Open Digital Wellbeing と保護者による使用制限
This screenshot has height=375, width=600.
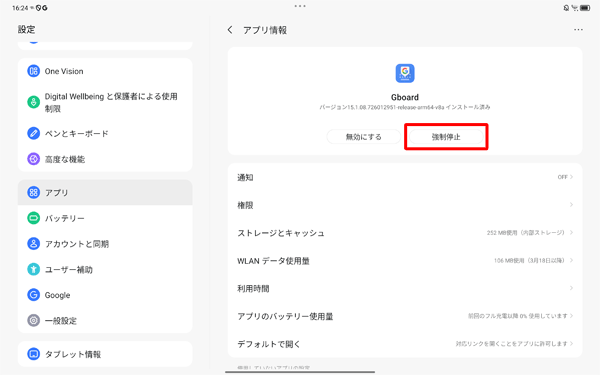coord(105,102)
